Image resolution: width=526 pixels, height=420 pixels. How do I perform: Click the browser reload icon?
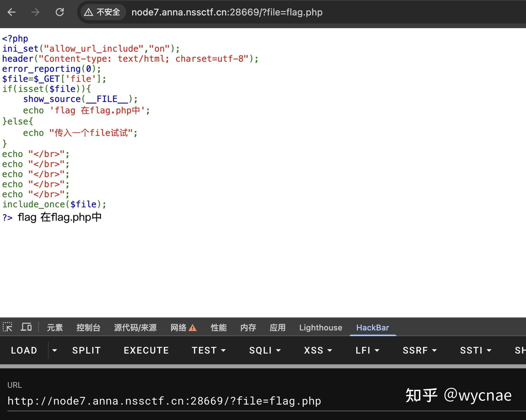(60, 12)
